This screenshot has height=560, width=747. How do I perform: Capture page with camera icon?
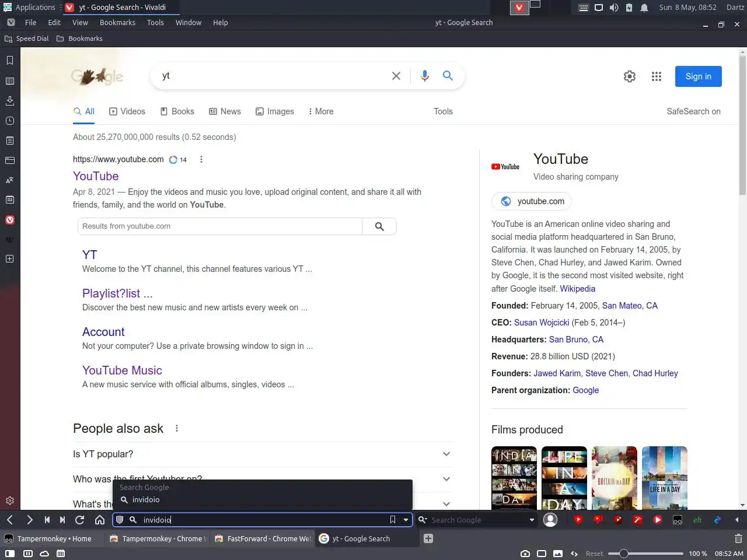[x=525, y=554]
